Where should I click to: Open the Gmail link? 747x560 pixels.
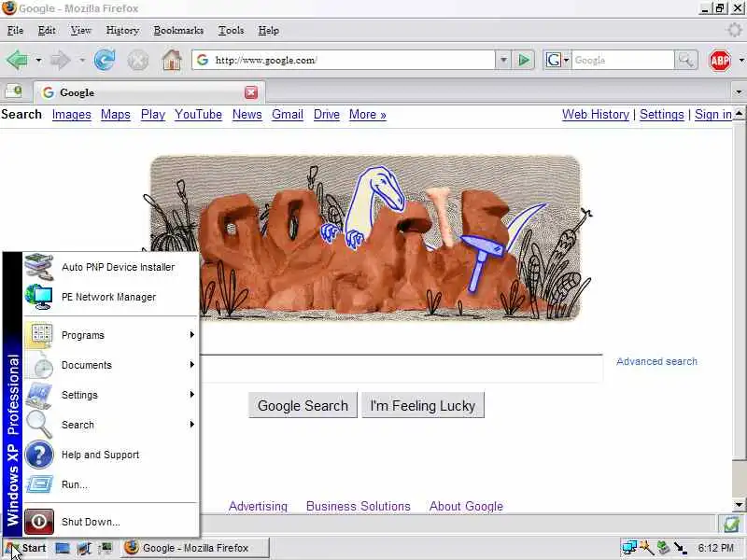click(x=288, y=114)
